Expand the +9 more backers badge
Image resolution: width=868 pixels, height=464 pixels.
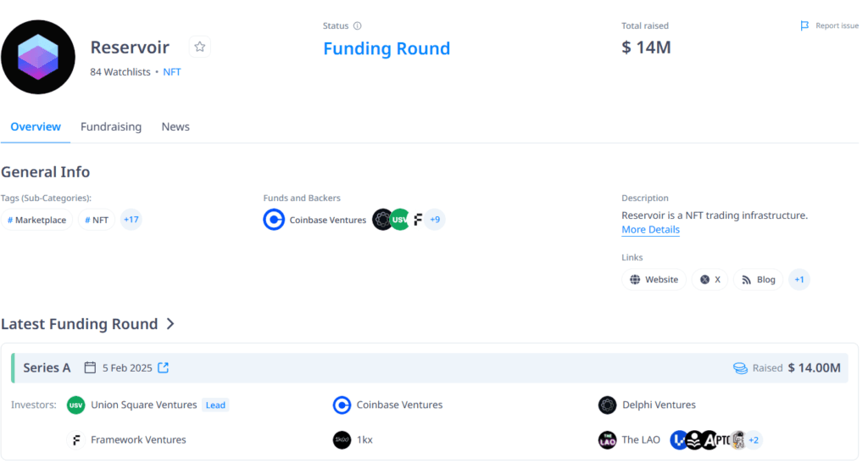pos(435,220)
